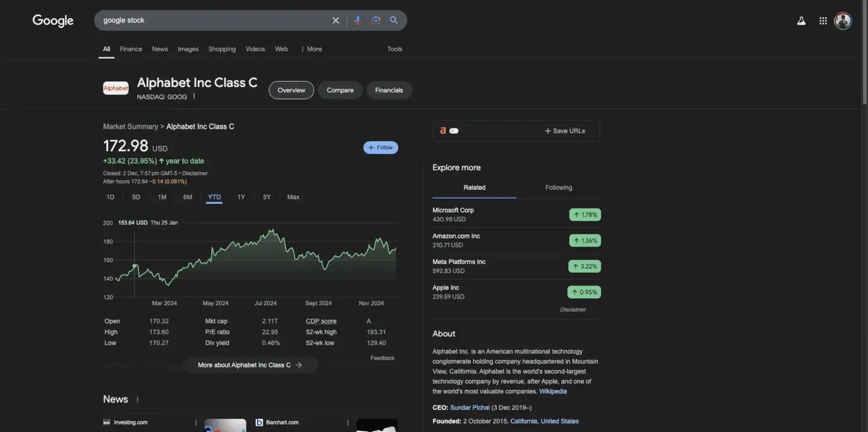Start voice search with microphone icon
Viewport: 868px width, 432px height.
(358, 20)
